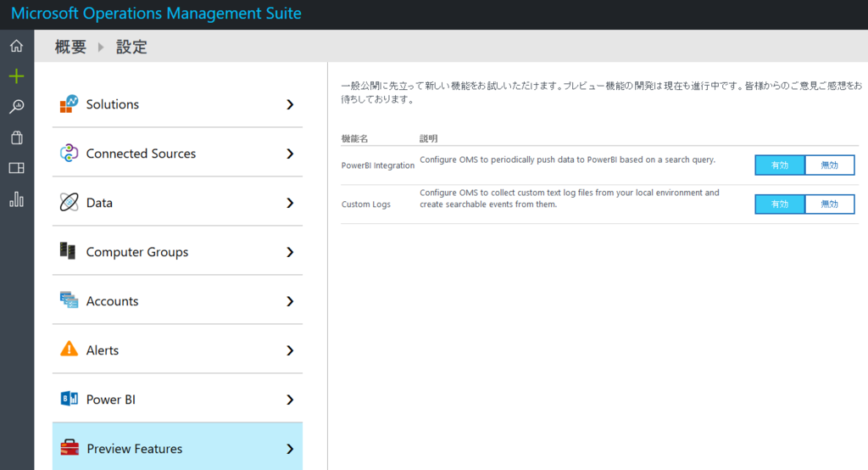
Task: Click the 設定 breadcrumb item
Action: click(131, 47)
